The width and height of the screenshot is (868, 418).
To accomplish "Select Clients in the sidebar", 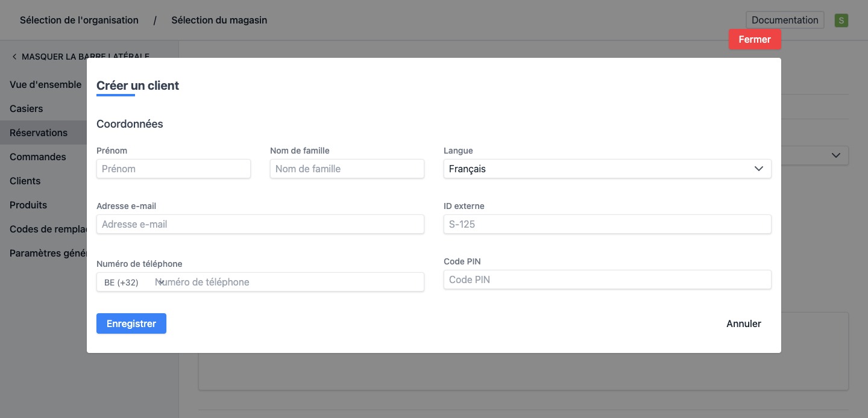I will (x=25, y=181).
